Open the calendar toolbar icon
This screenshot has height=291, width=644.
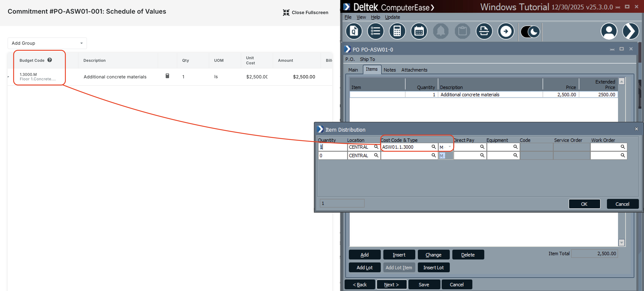pos(419,31)
